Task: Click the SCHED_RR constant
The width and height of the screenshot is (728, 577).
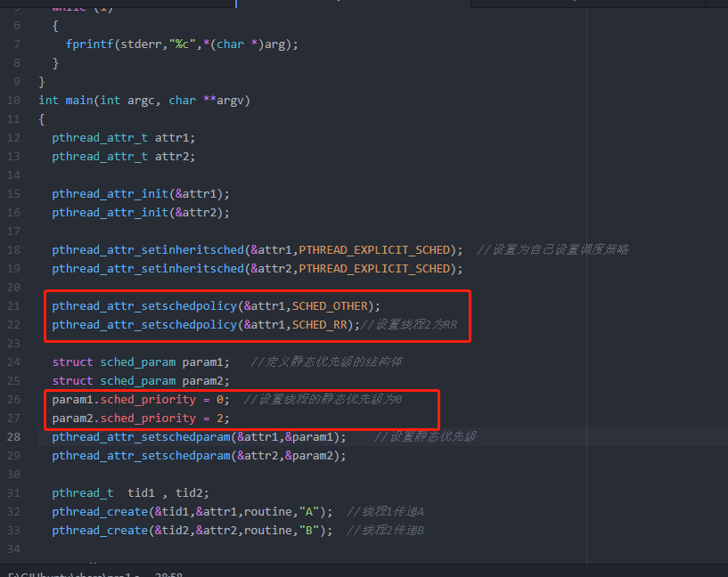Action: pyautogui.click(x=319, y=325)
